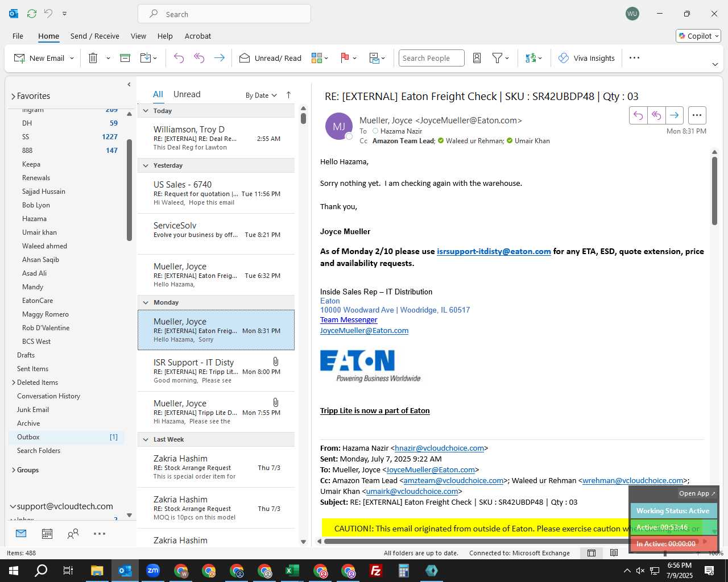This screenshot has width=728, height=582.
Task: Open the Send/Receive sync icon in title bar
Action: point(32,14)
